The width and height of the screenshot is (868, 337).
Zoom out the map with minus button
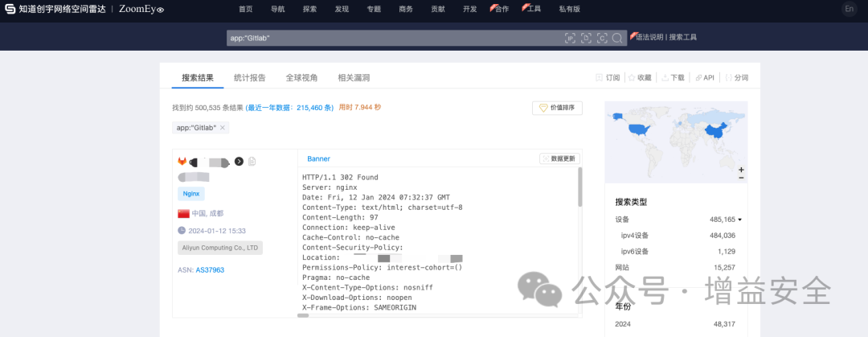click(741, 178)
